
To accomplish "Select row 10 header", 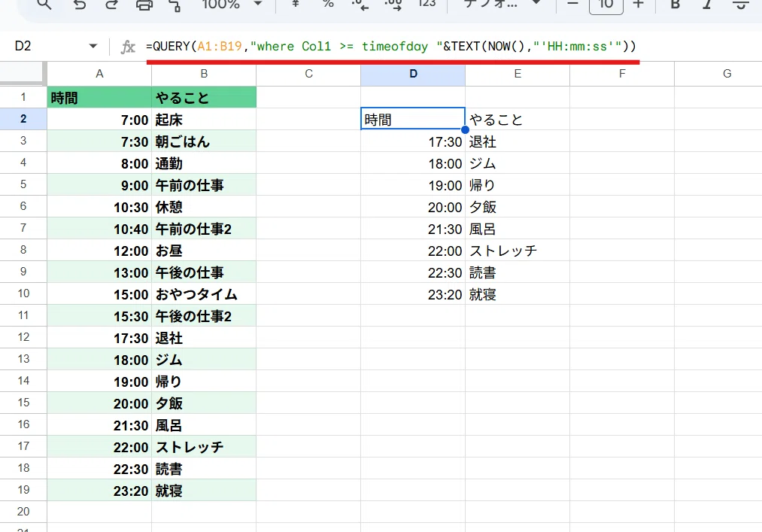I will pyautogui.click(x=23, y=293).
